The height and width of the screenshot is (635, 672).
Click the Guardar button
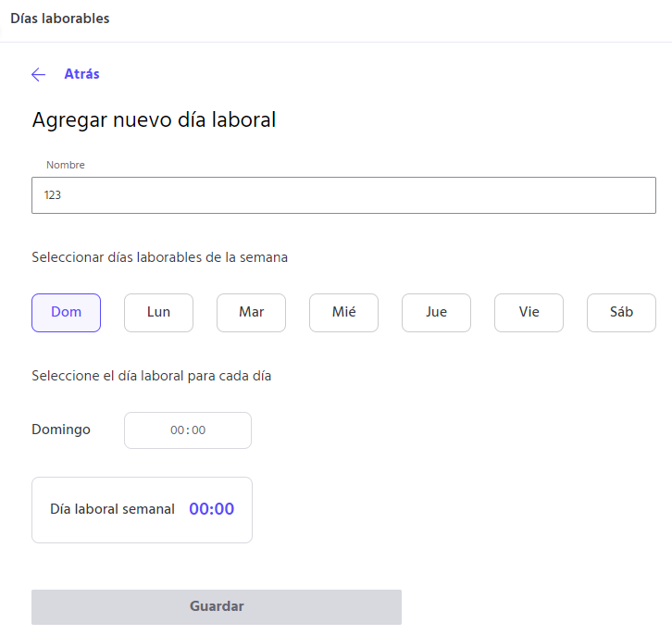click(217, 606)
